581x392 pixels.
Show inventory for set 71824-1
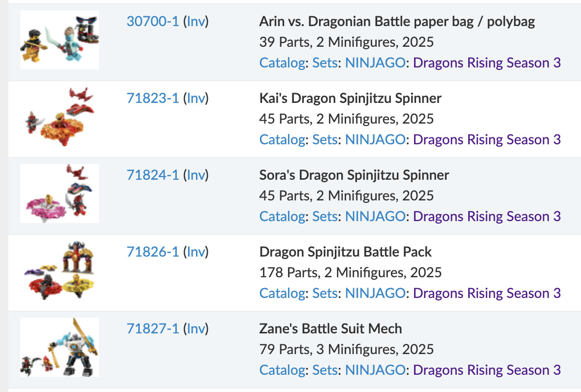point(195,175)
